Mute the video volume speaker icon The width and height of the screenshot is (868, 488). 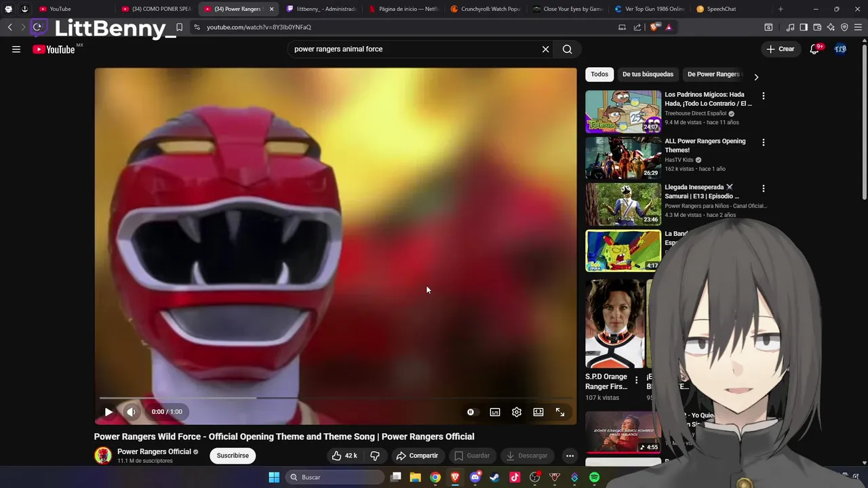pos(131,411)
